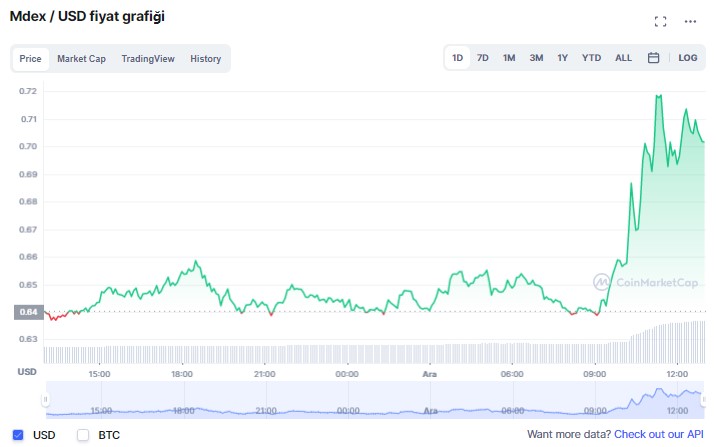Click the 0.70 y-axis value

(x=28, y=147)
